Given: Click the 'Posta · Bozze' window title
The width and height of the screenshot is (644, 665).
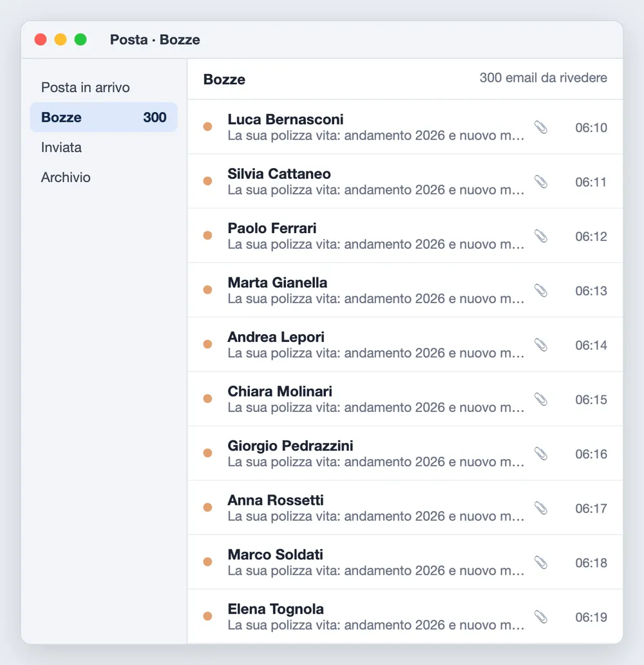Looking at the screenshot, I should [x=155, y=39].
